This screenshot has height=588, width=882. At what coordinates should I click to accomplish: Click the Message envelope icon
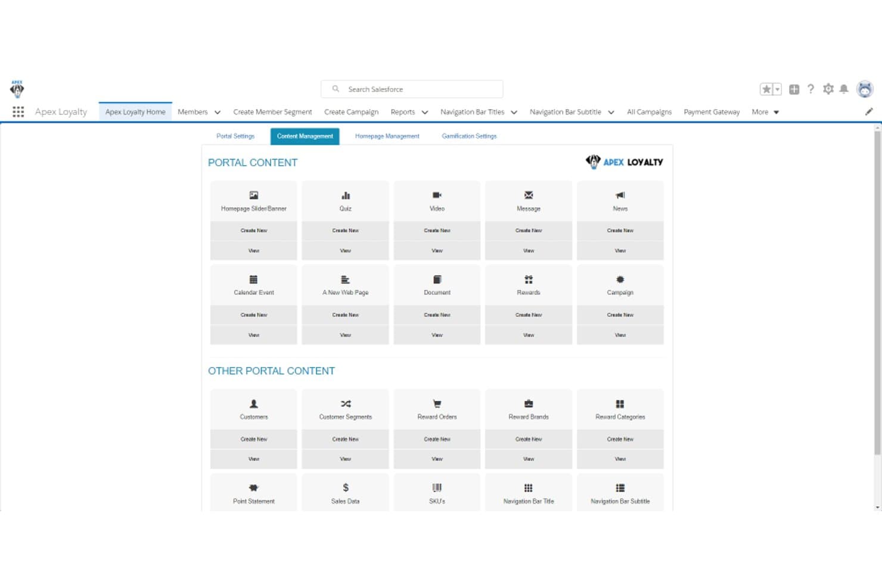click(529, 195)
